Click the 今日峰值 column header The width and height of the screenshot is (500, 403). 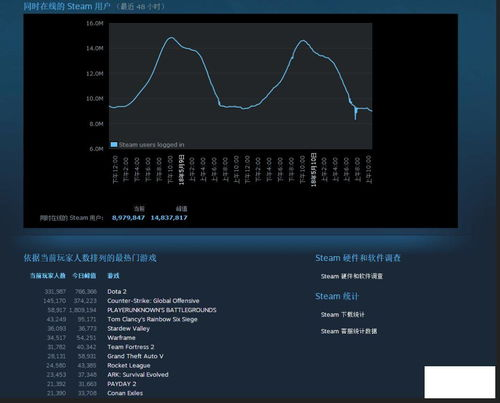click(84, 276)
